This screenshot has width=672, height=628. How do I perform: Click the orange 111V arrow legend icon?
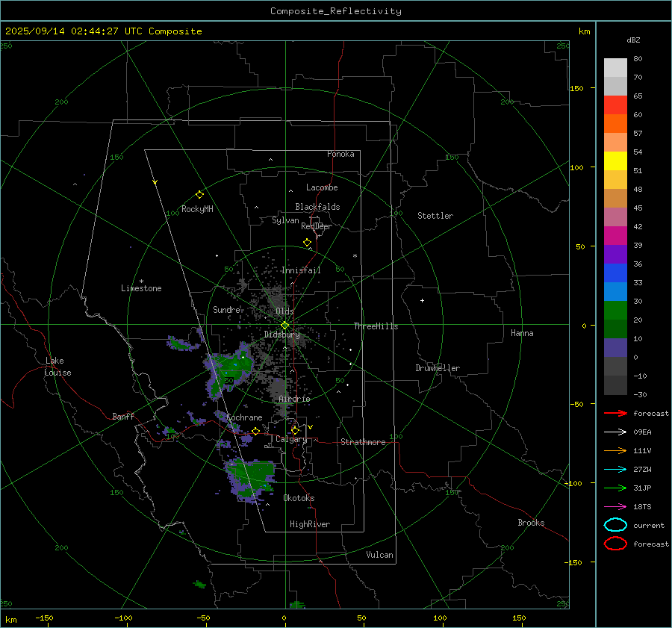(x=615, y=450)
